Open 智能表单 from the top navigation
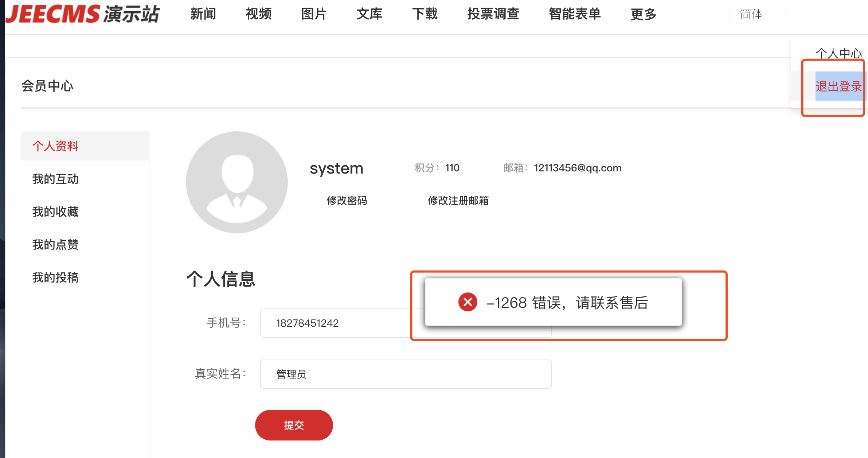This screenshot has width=868, height=458. coord(575,14)
